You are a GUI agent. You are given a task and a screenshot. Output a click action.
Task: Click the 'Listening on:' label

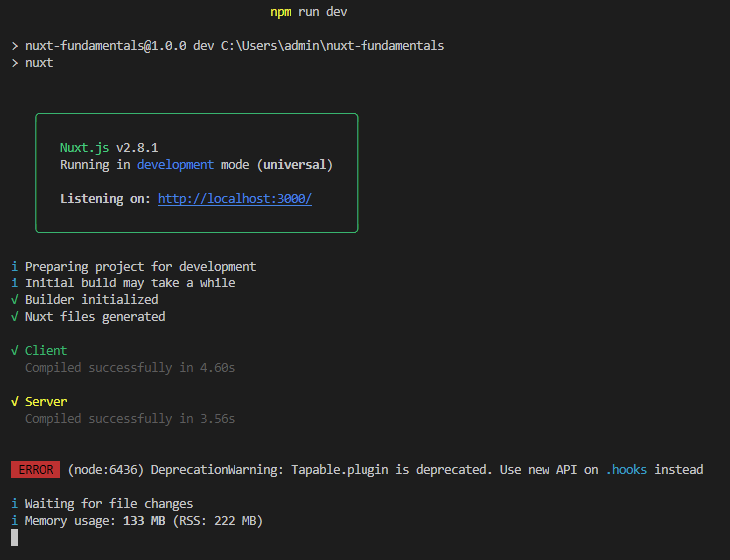coord(105,199)
